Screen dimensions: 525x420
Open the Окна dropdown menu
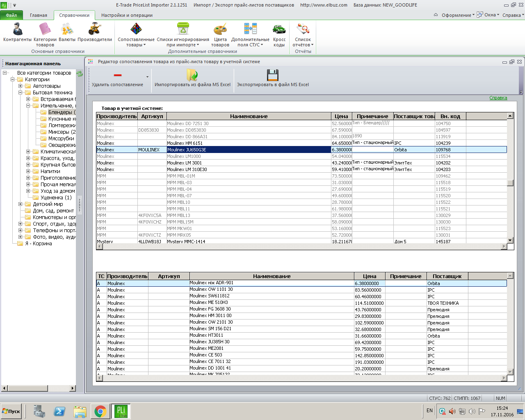point(488,15)
